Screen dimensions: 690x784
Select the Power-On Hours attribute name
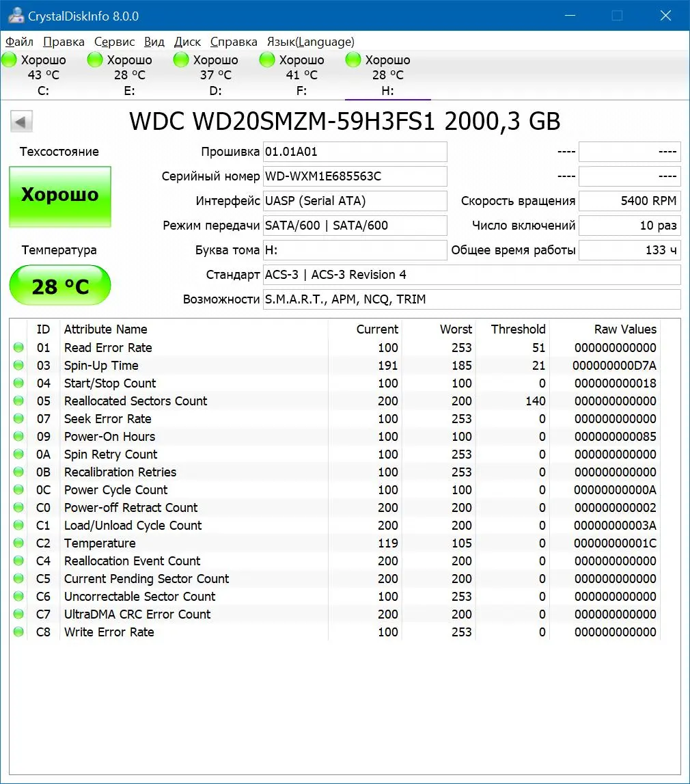(109, 437)
